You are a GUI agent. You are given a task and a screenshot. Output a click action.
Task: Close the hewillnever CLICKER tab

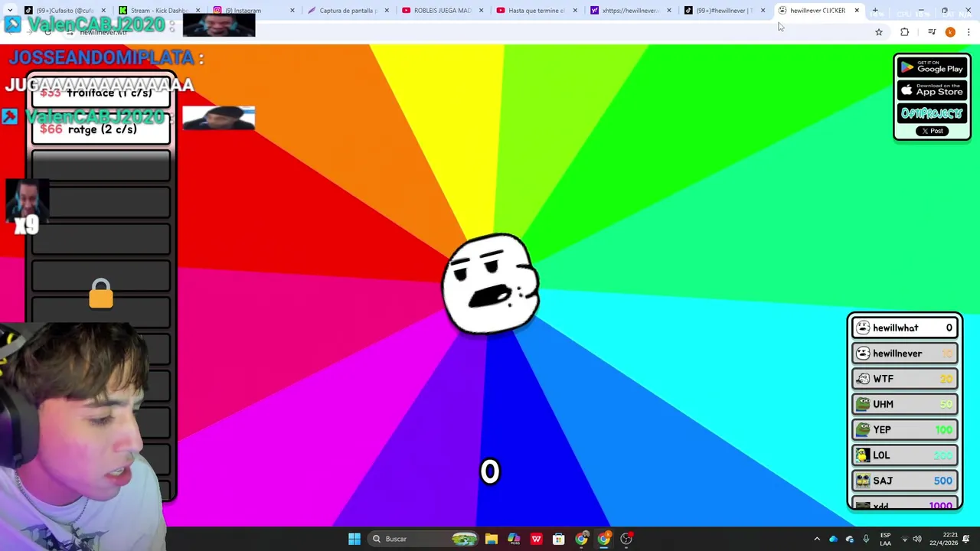coord(857,11)
